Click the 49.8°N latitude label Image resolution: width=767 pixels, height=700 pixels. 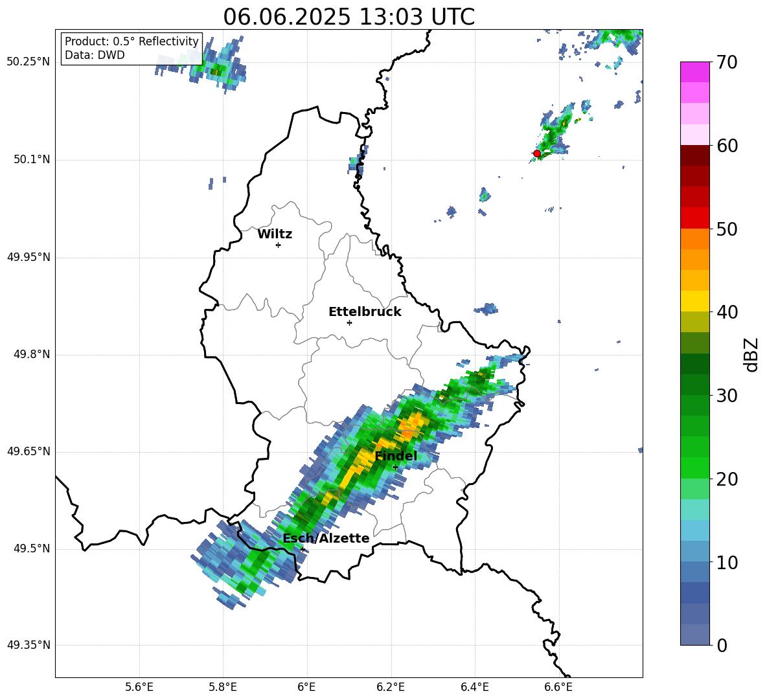click(32, 354)
